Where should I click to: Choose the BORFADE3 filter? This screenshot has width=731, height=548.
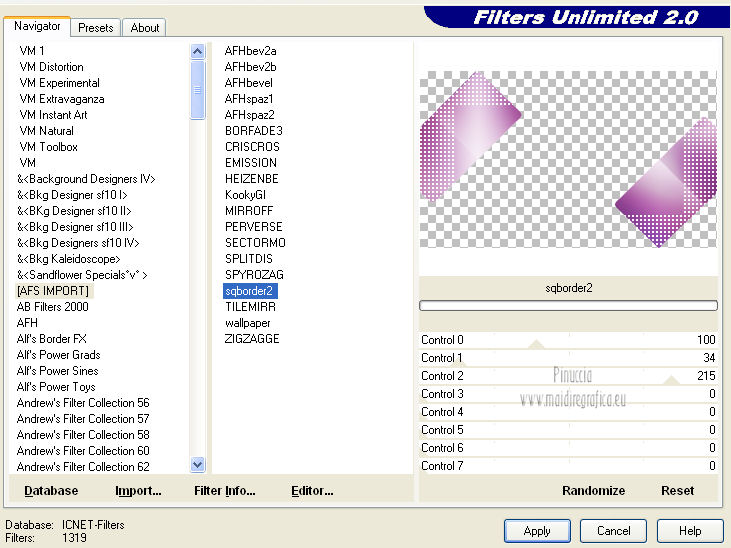(254, 131)
